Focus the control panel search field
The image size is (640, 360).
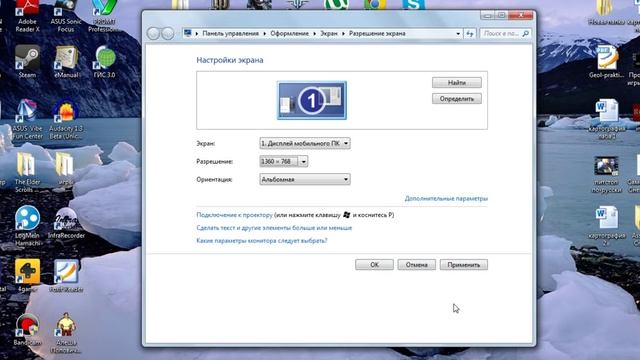501,33
